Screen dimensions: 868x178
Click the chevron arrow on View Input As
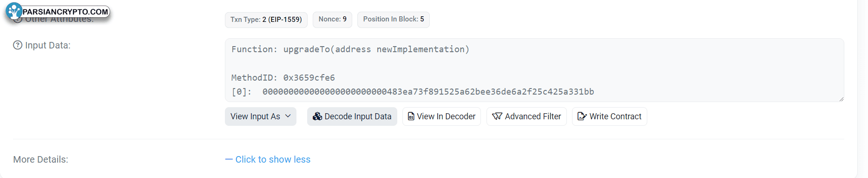click(x=288, y=116)
